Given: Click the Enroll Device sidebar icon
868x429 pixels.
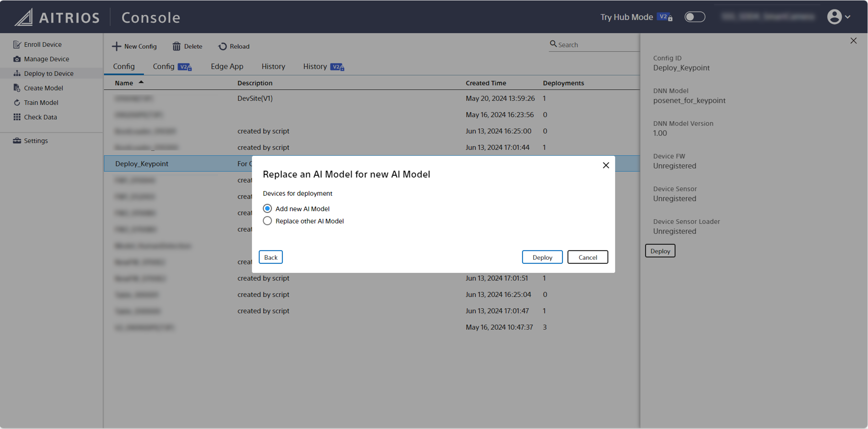Looking at the screenshot, I should click(x=17, y=44).
